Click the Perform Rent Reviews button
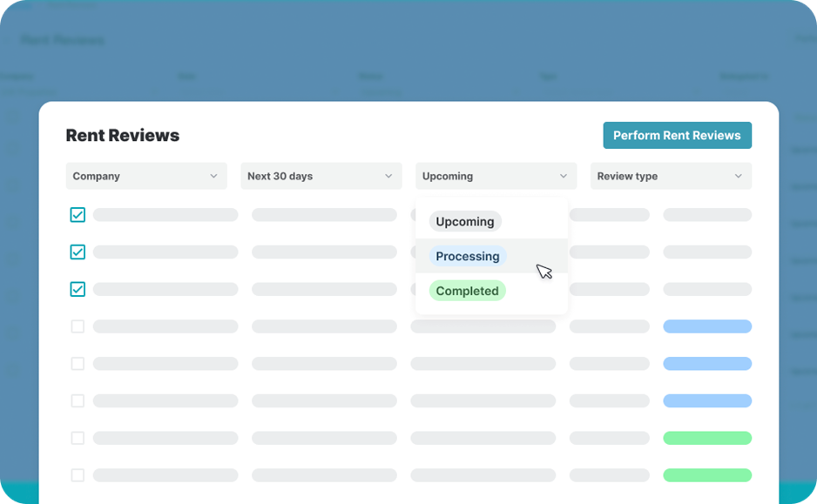Viewport: 817px width, 504px height. [677, 135]
